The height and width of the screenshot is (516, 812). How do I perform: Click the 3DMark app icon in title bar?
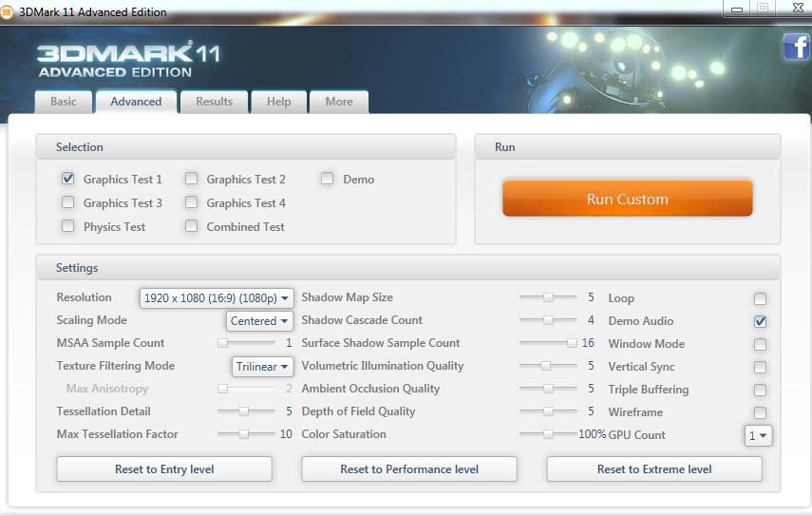[6, 12]
